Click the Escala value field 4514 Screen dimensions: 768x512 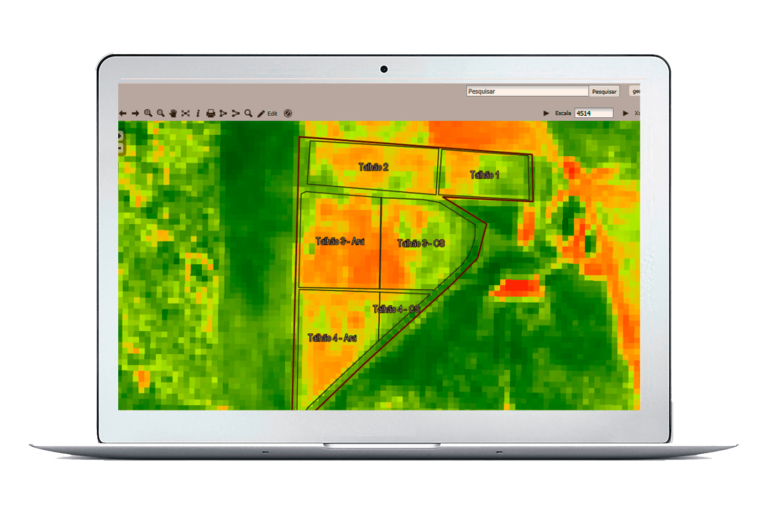(594, 114)
